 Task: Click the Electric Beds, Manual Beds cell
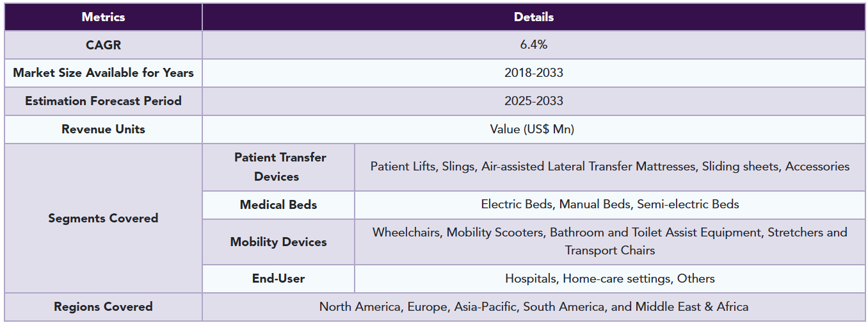pyautogui.click(x=610, y=205)
